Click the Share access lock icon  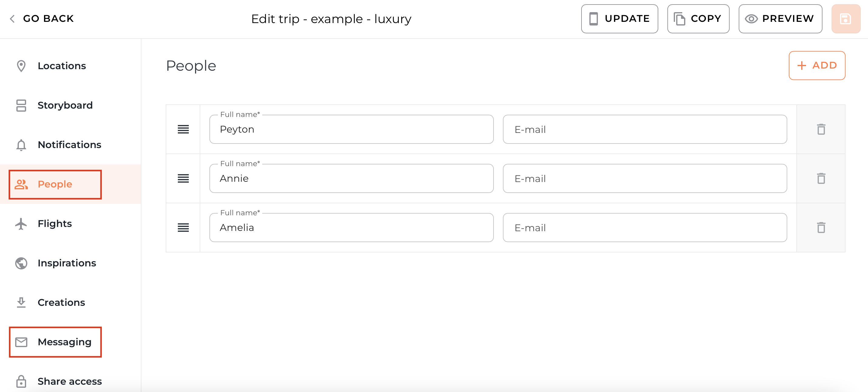tap(21, 381)
